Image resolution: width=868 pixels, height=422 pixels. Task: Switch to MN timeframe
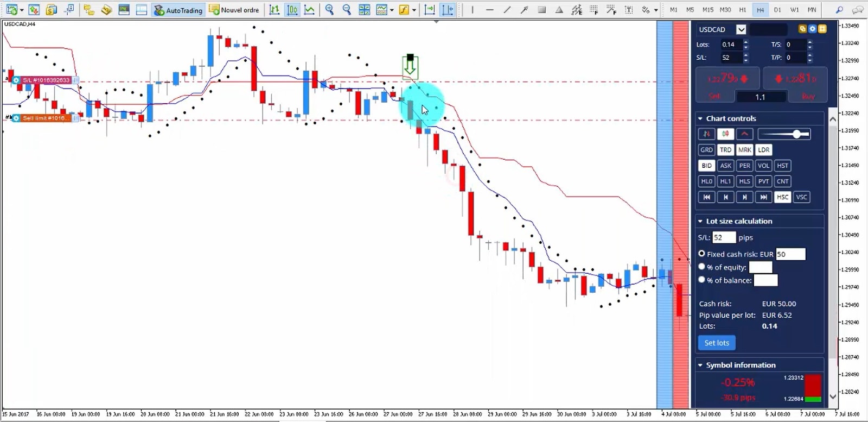point(812,10)
